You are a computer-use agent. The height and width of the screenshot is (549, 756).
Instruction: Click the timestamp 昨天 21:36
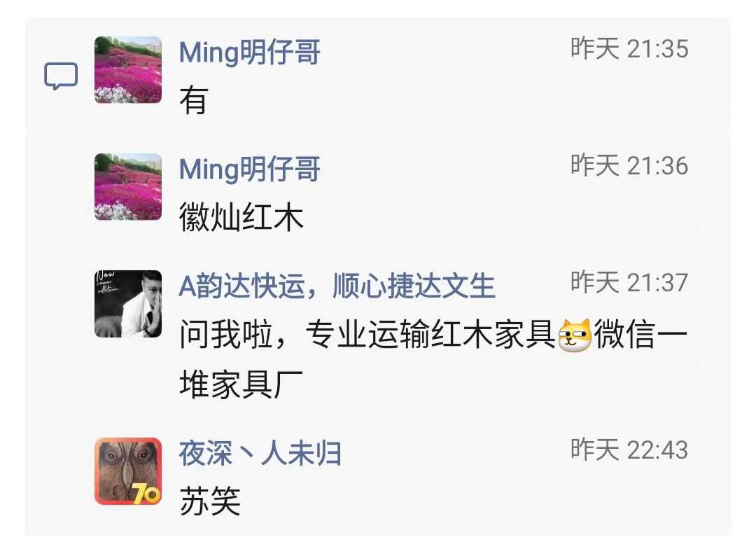tap(629, 165)
